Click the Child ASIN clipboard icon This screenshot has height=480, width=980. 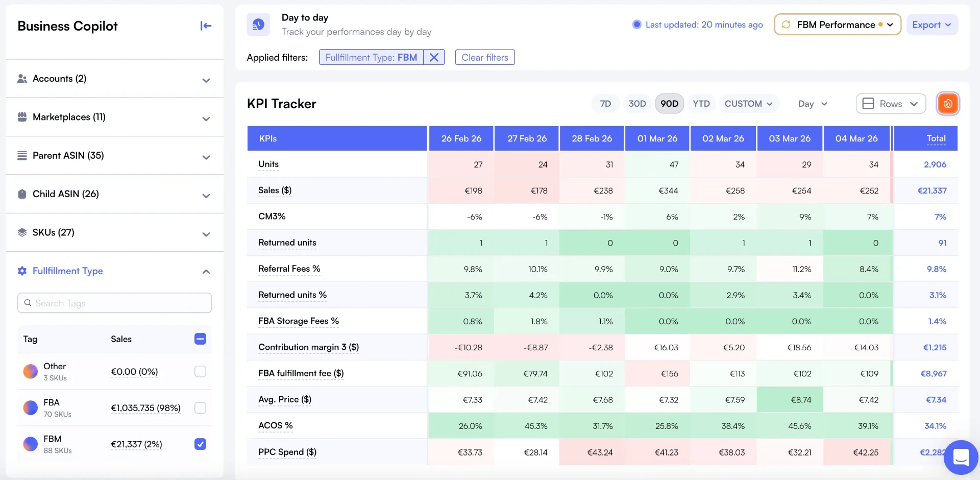pyautogui.click(x=22, y=194)
